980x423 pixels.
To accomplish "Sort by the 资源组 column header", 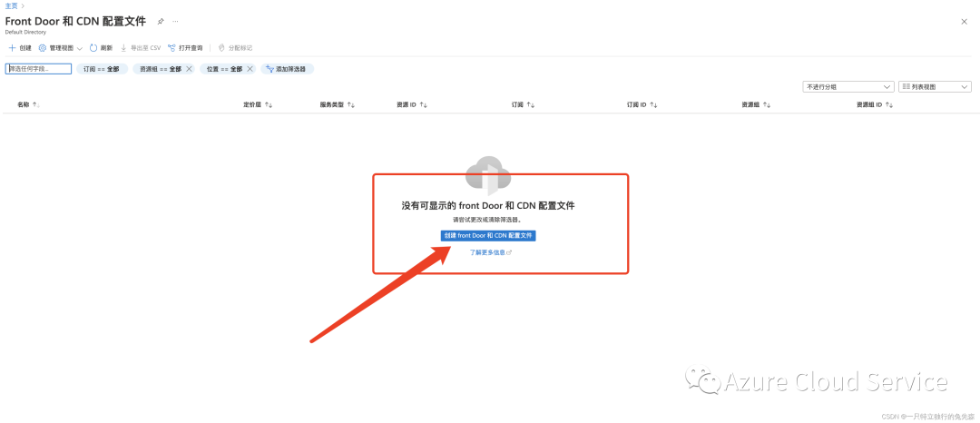I will (757, 105).
